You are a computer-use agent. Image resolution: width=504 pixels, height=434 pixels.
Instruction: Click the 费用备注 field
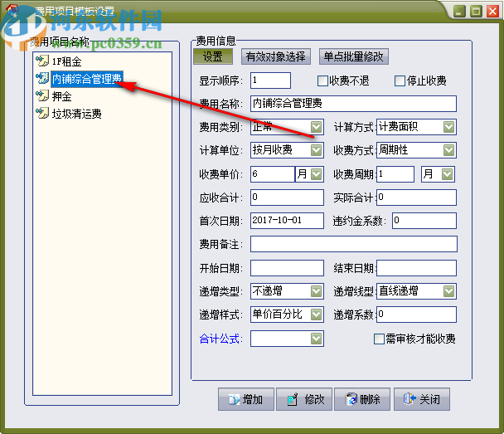[x=354, y=244]
